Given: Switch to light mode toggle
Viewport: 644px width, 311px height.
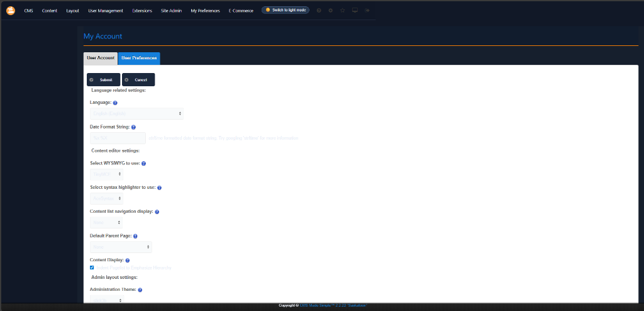Looking at the screenshot, I should (x=285, y=10).
